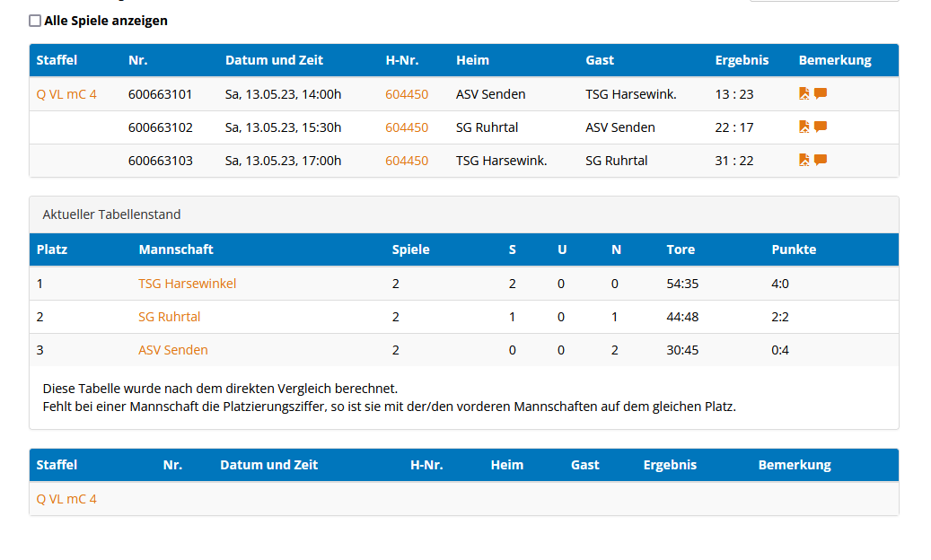Image resolution: width=931 pixels, height=560 pixels.
Task: Click the Aktueller Tabellenstand panel heading
Action: pyautogui.click(x=111, y=214)
